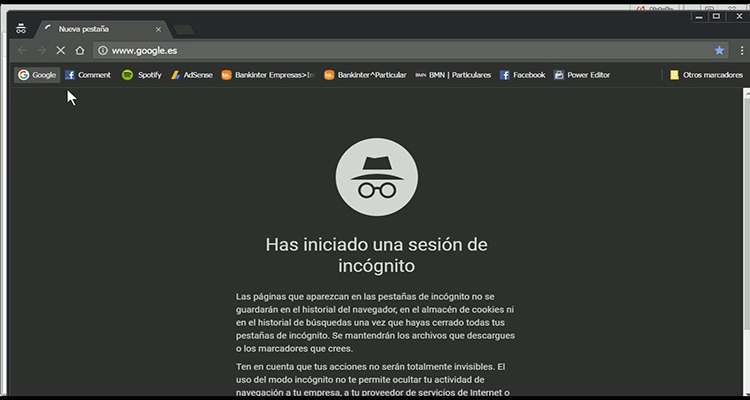The width and height of the screenshot is (750, 400).
Task: Click the back navigation arrow
Action: (23, 50)
